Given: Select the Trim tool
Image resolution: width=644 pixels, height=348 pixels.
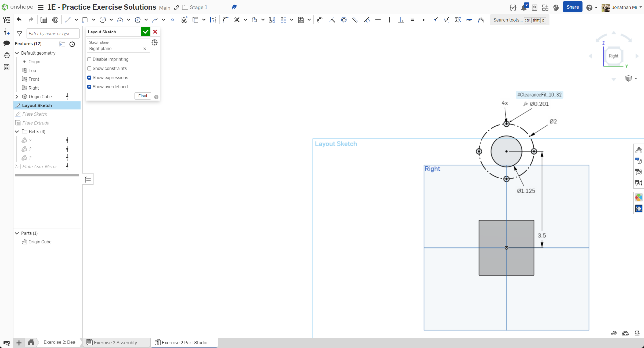Looking at the screenshot, I should tap(237, 20).
